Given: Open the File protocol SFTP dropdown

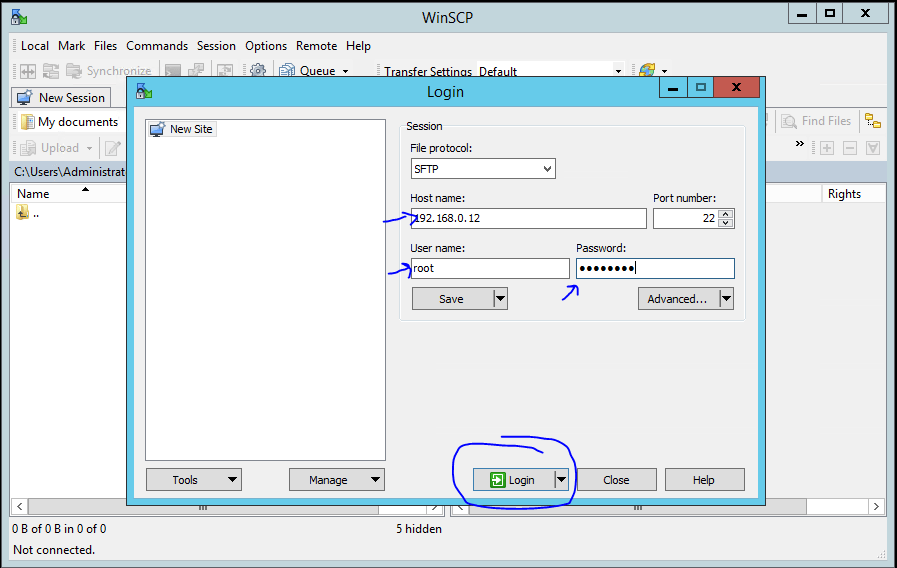Looking at the screenshot, I should click(x=482, y=169).
